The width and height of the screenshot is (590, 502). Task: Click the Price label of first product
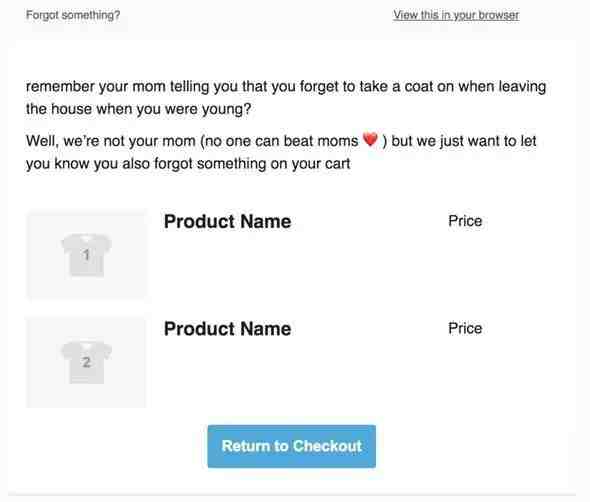(x=465, y=221)
